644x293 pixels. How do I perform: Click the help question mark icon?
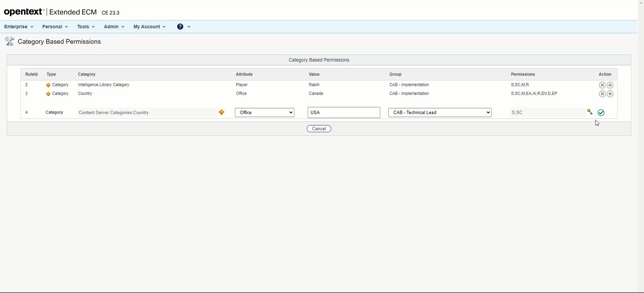coord(180,27)
